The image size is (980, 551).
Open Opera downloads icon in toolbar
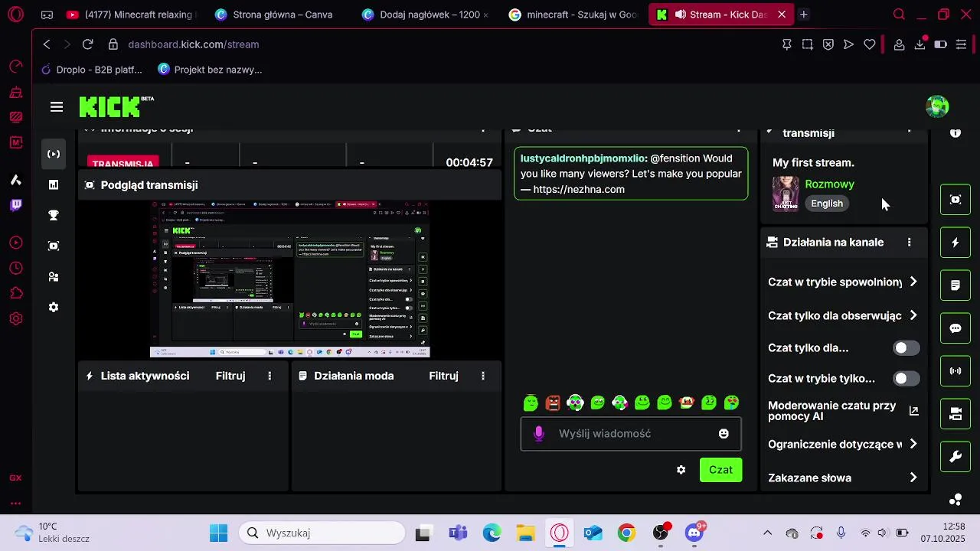920,44
